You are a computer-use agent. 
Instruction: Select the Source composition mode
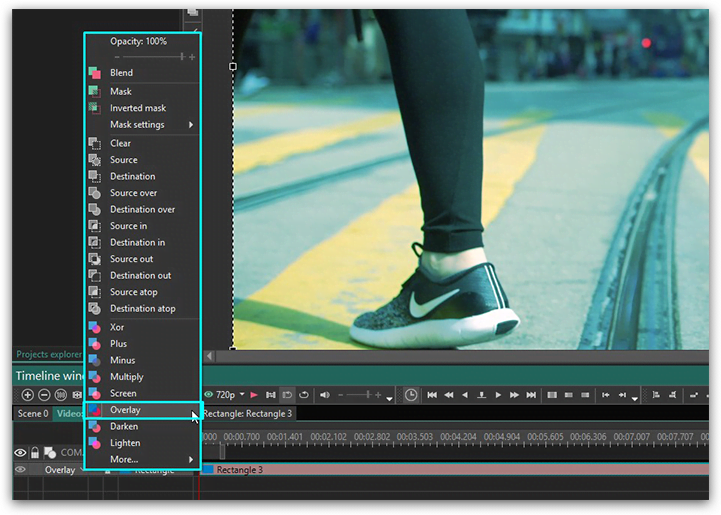[x=143, y=160]
